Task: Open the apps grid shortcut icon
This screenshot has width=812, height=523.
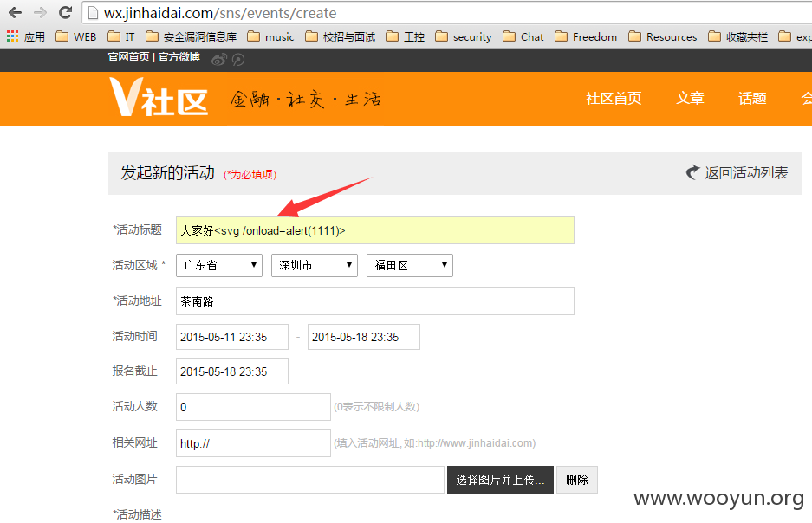Action: point(12,36)
